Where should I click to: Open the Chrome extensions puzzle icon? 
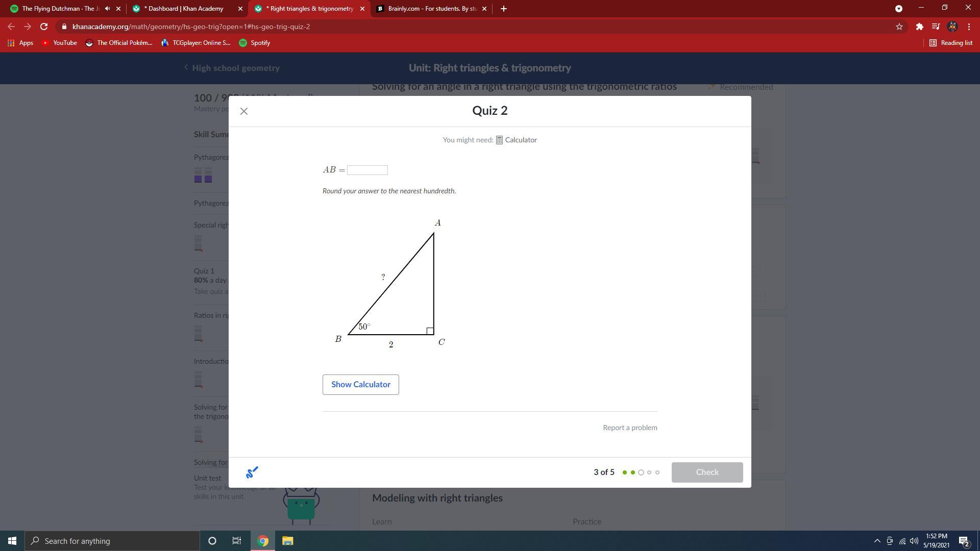point(919,27)
